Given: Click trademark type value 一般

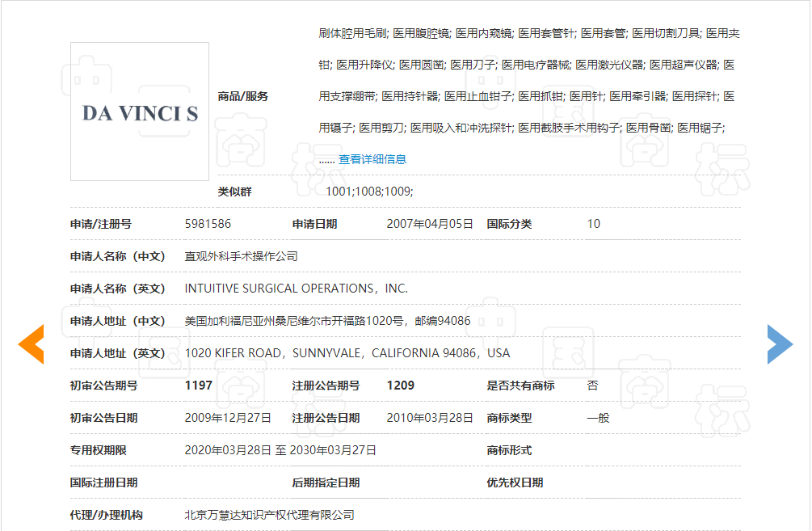Looking at the screenshot, I should 598,418.
